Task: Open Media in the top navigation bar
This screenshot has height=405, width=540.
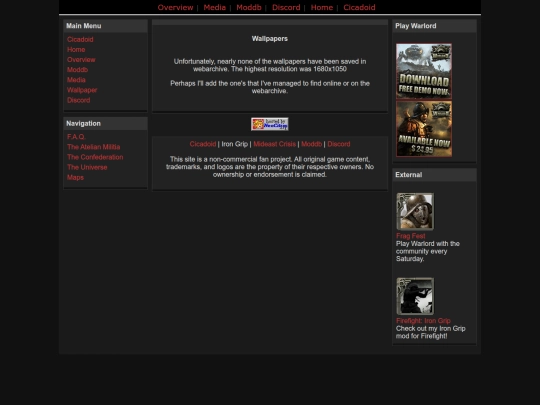Action: (x=215, y=7)
